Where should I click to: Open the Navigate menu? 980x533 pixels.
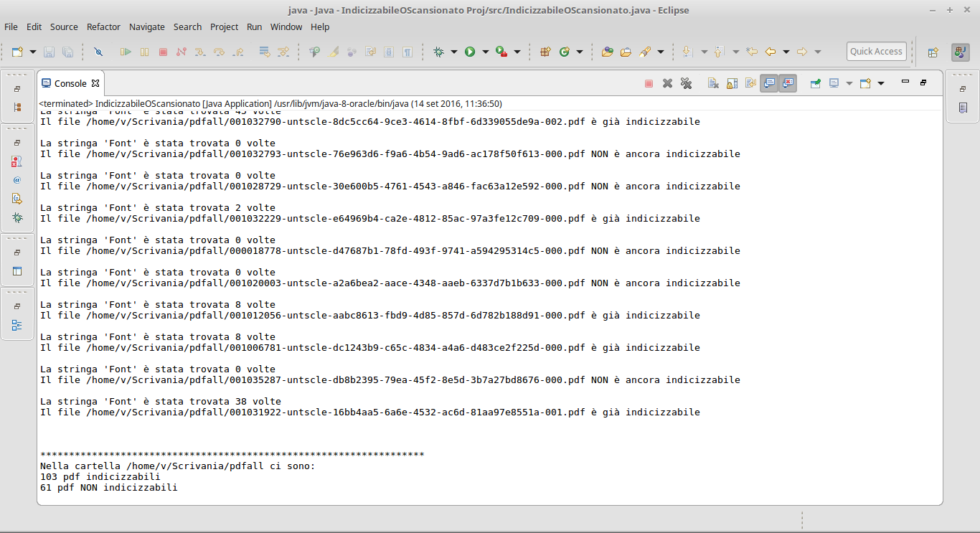(146, 27)
